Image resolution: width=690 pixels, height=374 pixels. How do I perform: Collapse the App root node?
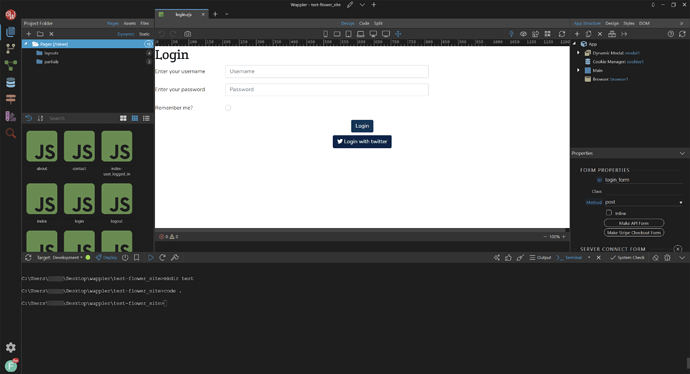point(574,44)
